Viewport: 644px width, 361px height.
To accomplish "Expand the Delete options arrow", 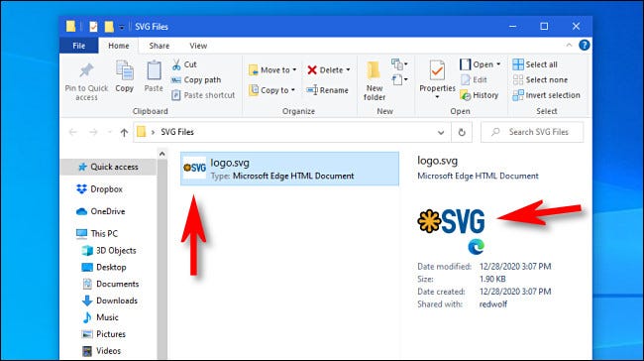I will point(348,69).
